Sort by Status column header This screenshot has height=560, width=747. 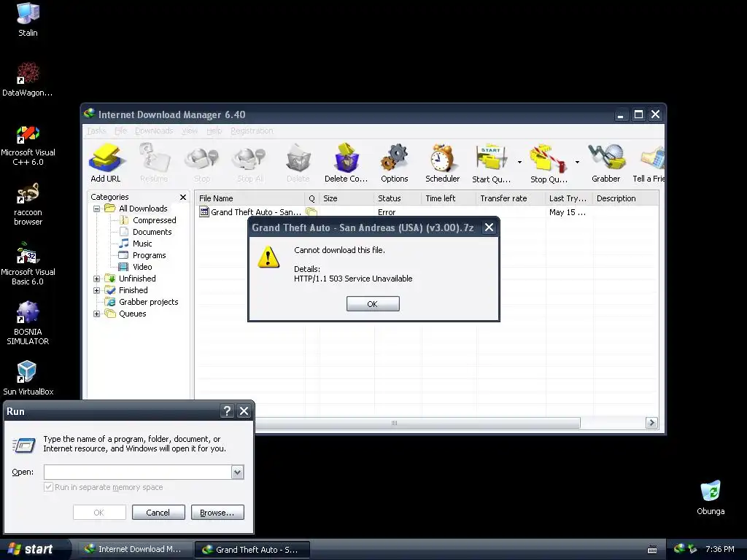tap(398, 198)
